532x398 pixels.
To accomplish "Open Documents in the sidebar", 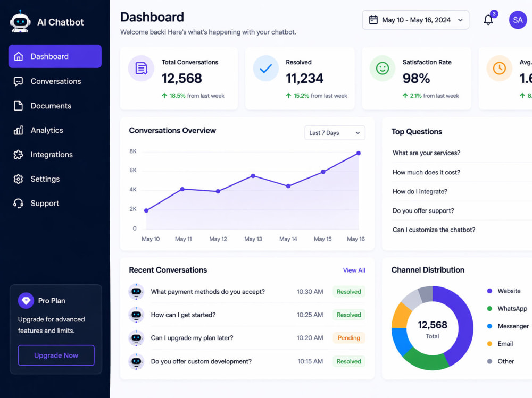I will (55, 106).
